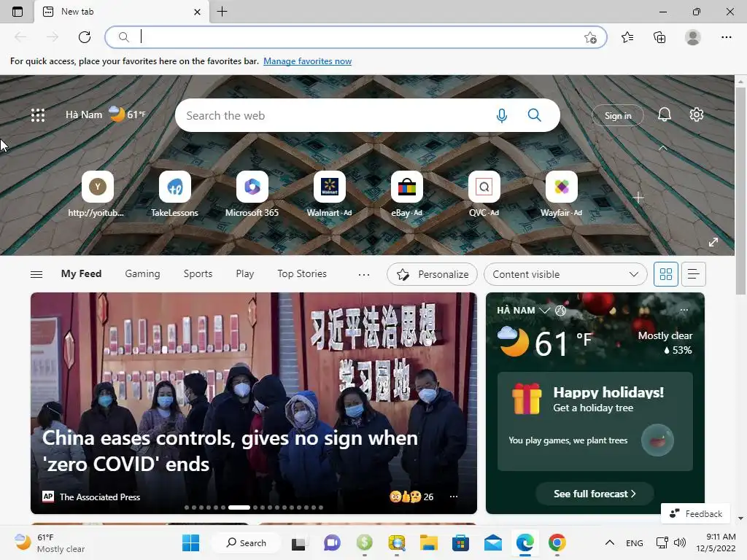Open news story more options ellipsis

pos(454,497)
